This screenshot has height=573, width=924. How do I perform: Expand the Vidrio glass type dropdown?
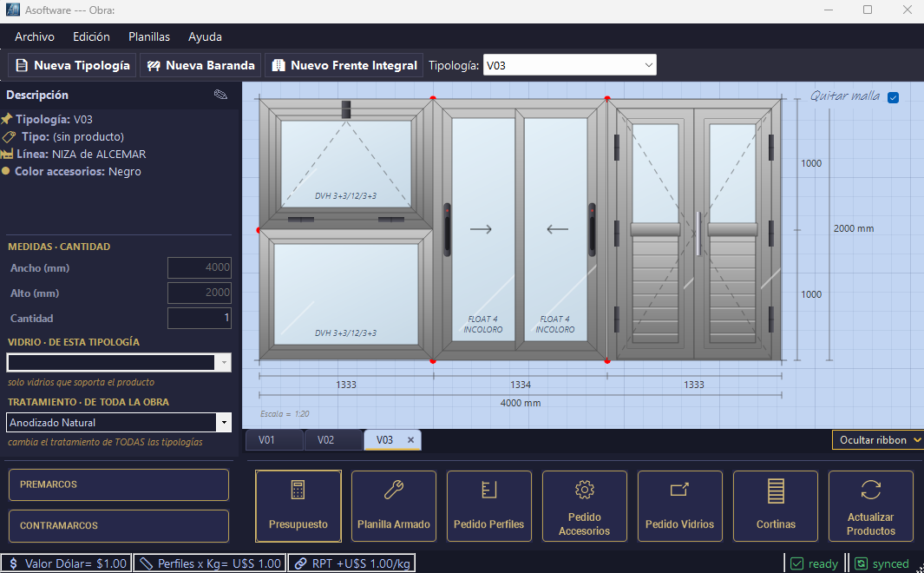click(224, 363)
